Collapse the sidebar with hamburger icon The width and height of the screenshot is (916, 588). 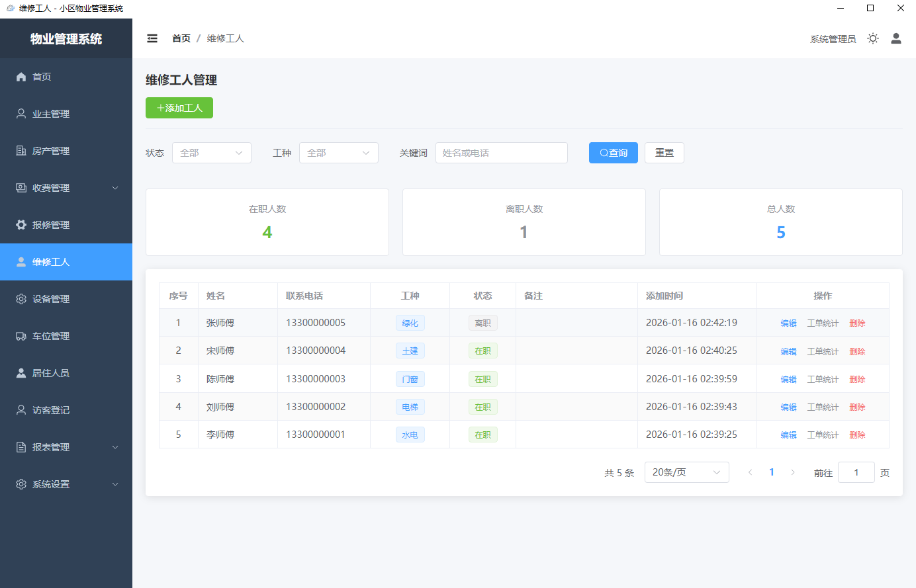tap(152, 38)
